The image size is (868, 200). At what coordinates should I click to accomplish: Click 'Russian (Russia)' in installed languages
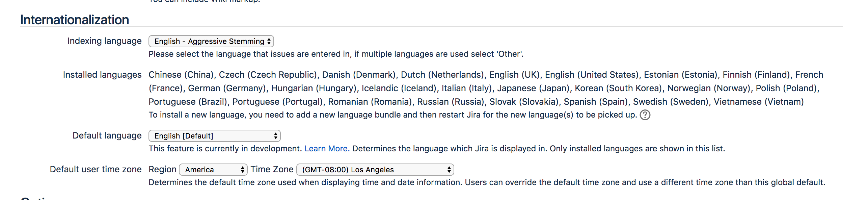coord(451,102)
